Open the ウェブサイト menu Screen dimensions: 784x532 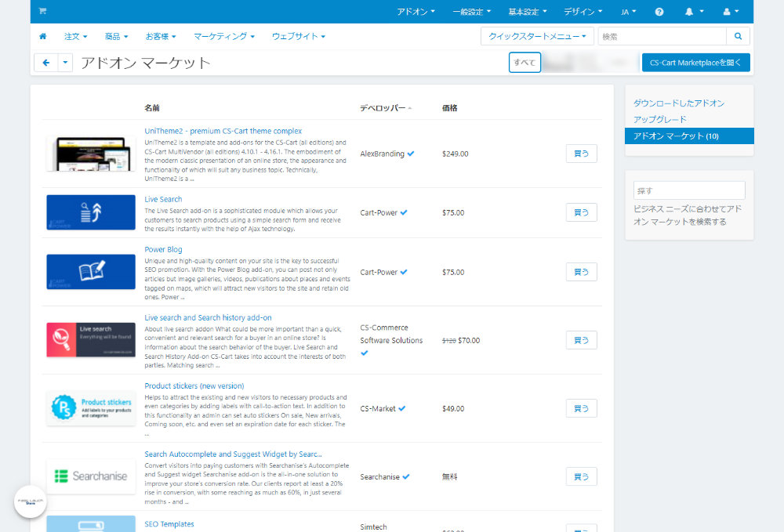coord(299,36)
